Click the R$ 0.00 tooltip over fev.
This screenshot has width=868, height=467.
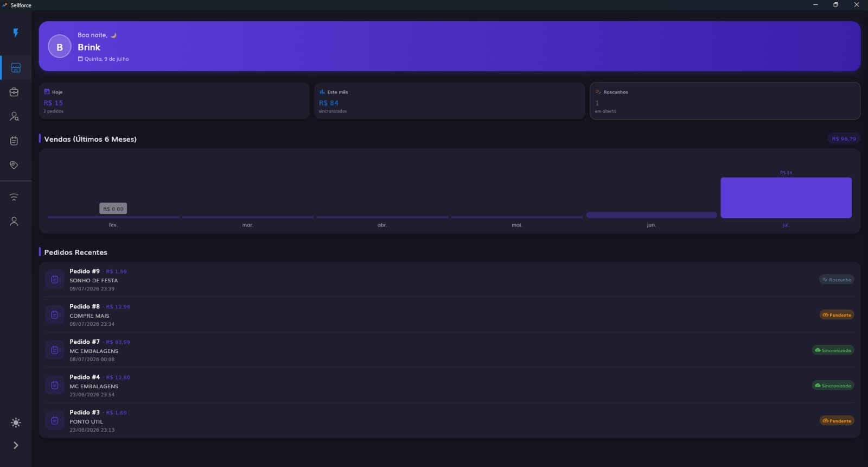113,209
